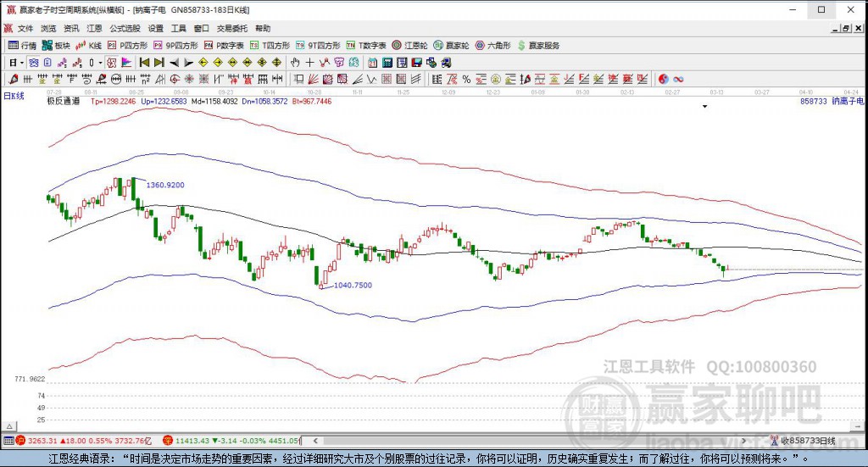Viewport: 868px width, 467px height.
Task: Open the P四方形 tool
Action: tap(128, 46)
